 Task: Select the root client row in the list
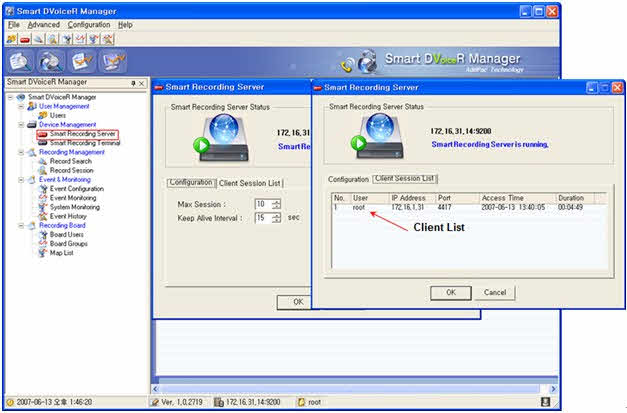tap(360, 207)
